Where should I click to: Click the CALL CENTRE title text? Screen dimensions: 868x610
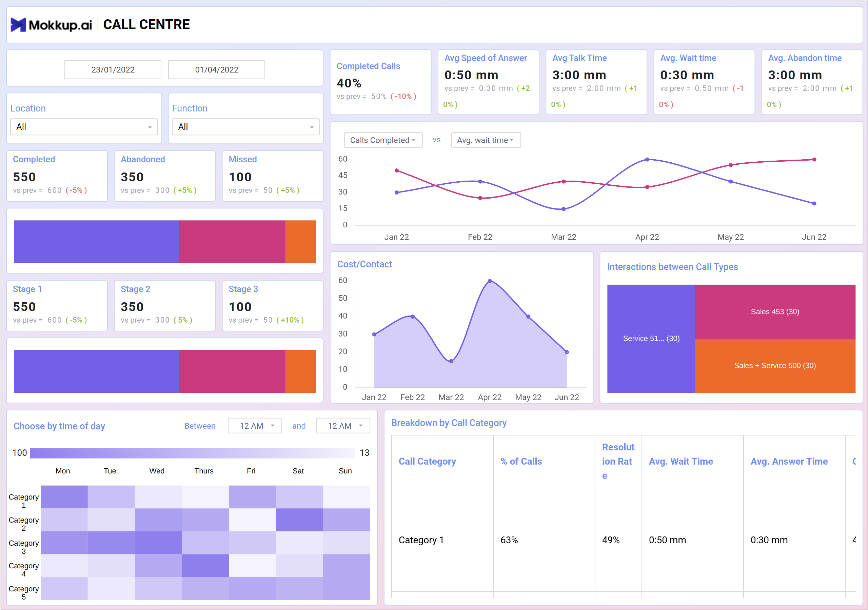(146, 24)
